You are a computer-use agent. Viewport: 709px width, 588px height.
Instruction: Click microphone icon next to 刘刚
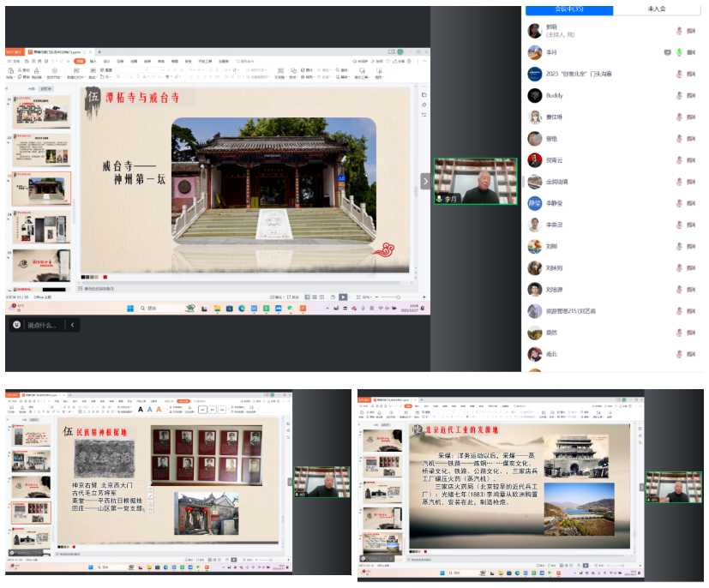[x=679, y=246]
